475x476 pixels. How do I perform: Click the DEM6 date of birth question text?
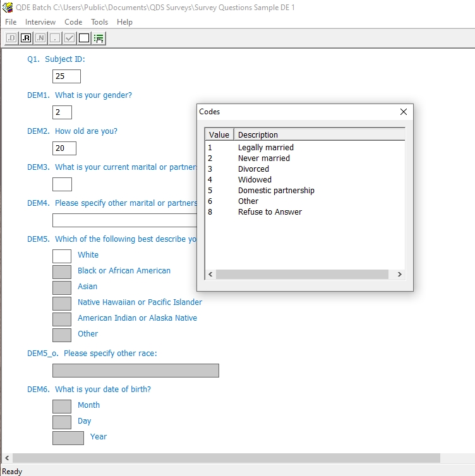[x=103, y=390]
